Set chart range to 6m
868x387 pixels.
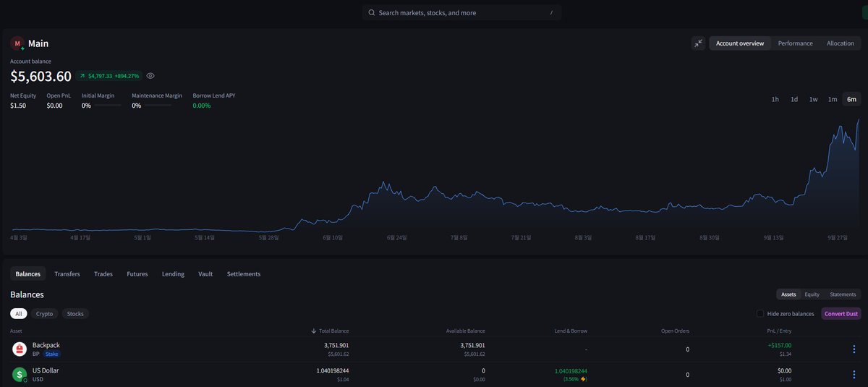(851, 99)
